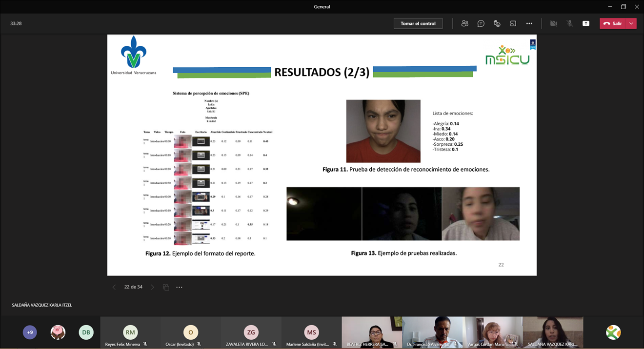Open the meeting chat
The height and width of the screenshot is (349, 644).
point(481,23)
